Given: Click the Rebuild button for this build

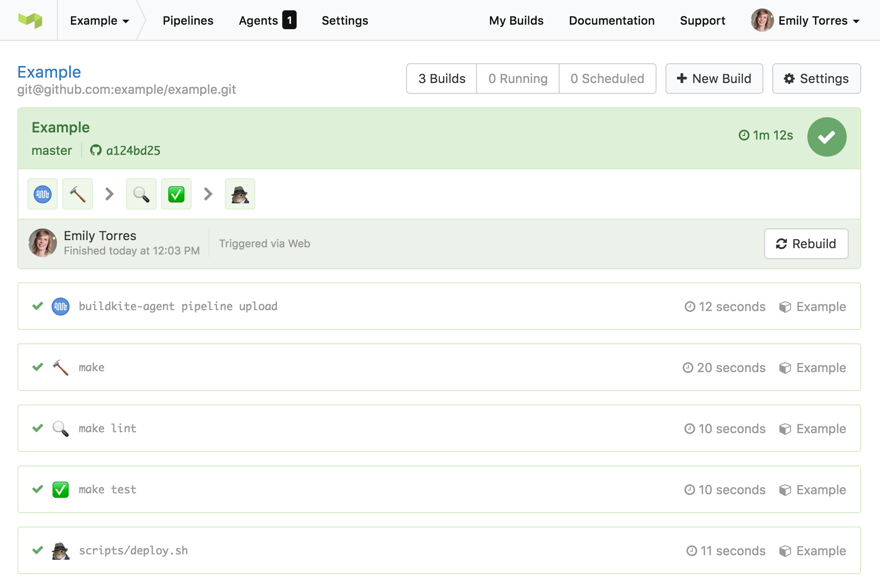Looking at the screenshot, I should (806, 243).
